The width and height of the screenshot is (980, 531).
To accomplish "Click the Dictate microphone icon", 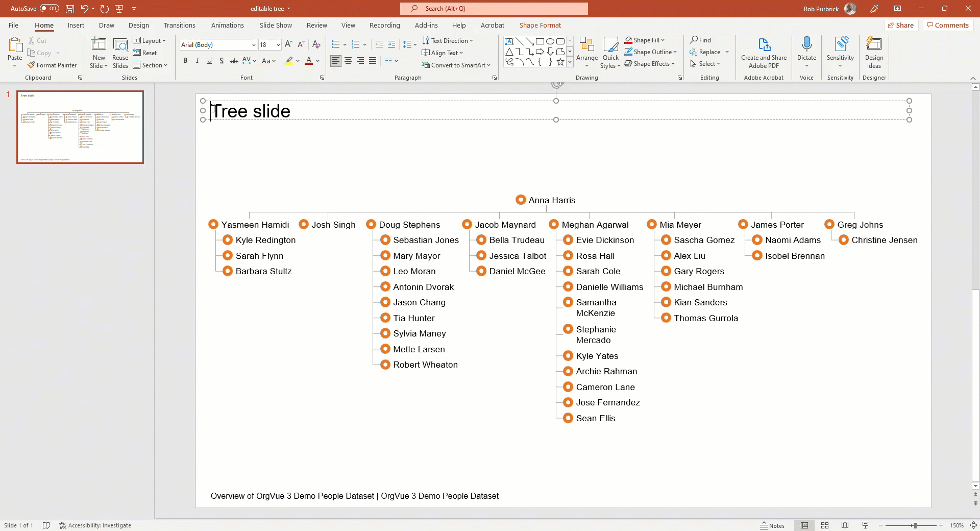I will 806,45.
